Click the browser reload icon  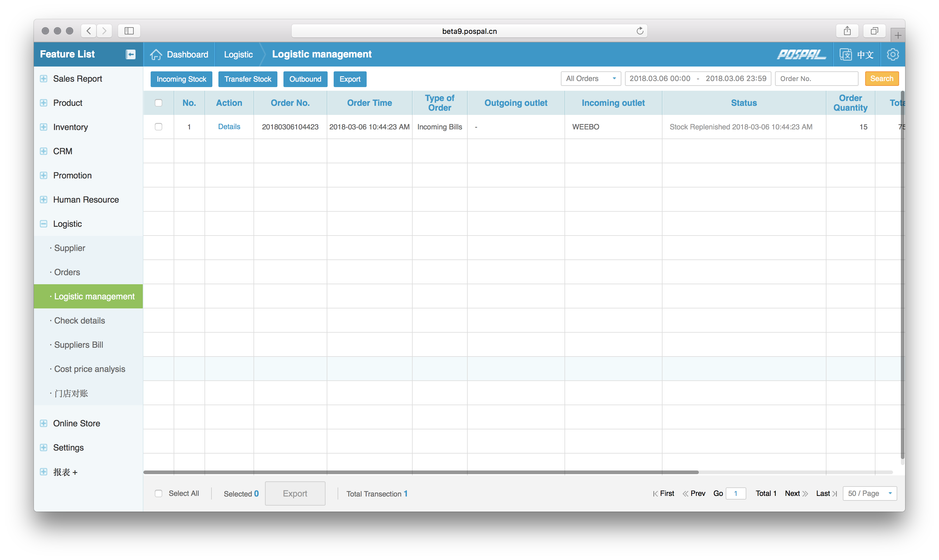[x=640, y=31]
